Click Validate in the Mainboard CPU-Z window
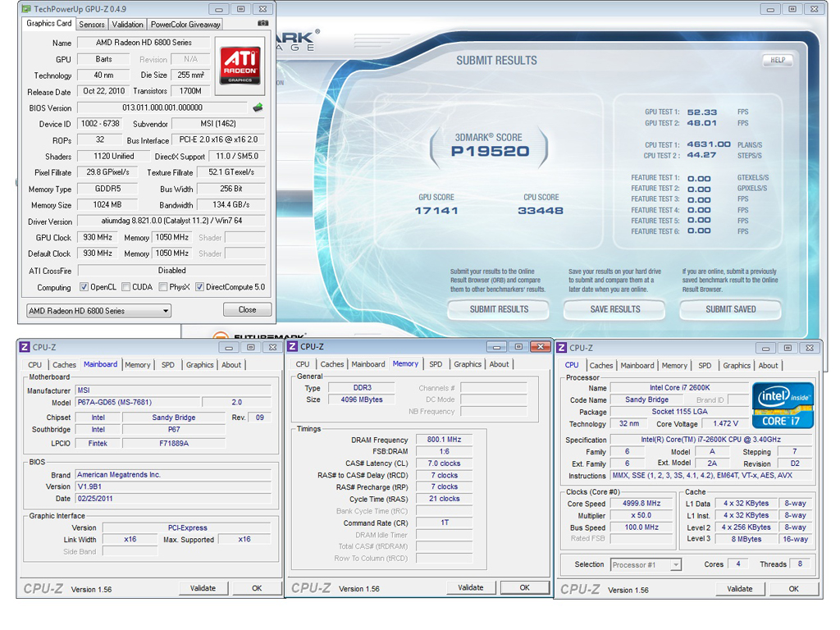 coord(203,588)
